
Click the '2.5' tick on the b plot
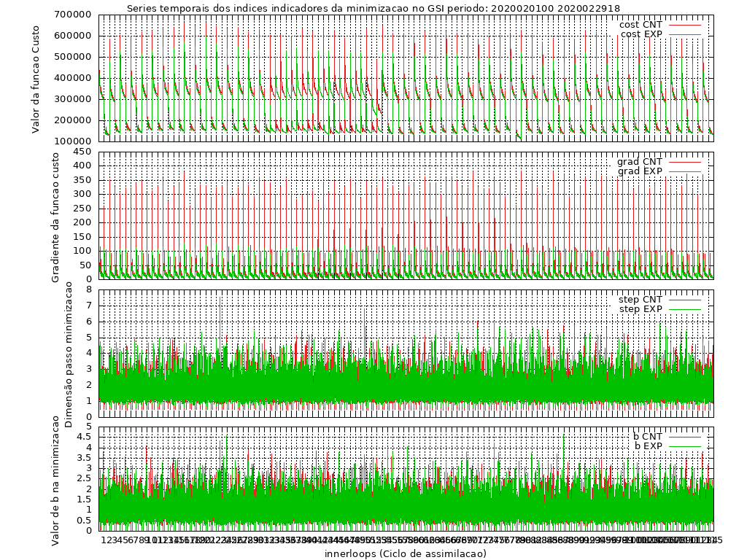(84, 478)
